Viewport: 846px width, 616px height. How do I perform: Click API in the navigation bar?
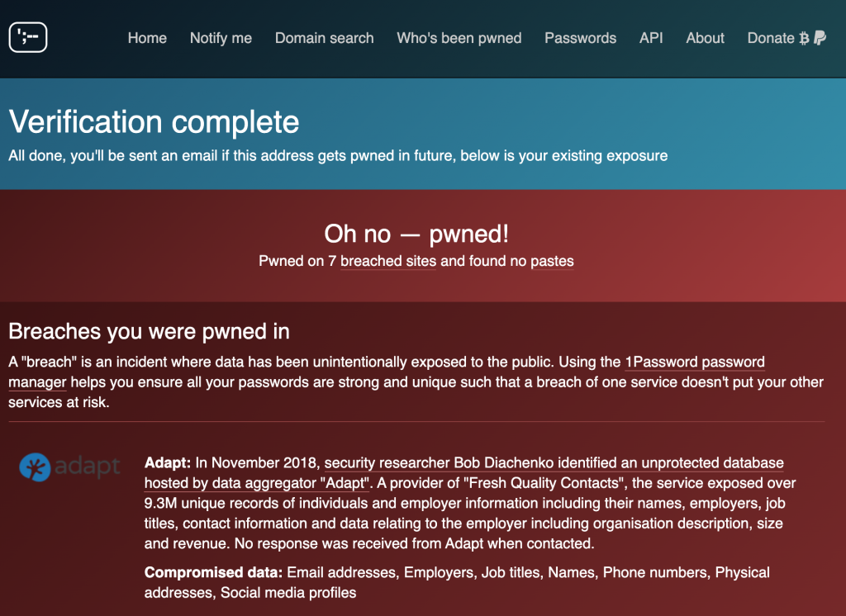coord(651,38)
